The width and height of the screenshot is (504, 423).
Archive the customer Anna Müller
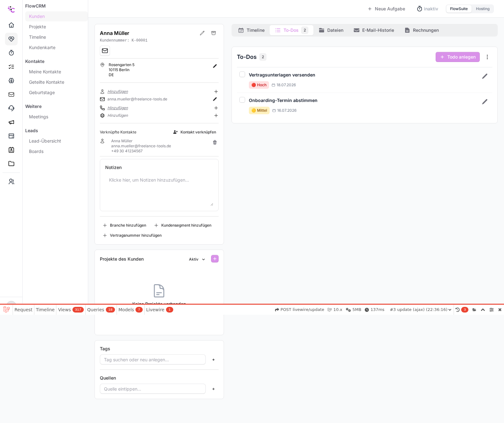(x=214, y=33)
